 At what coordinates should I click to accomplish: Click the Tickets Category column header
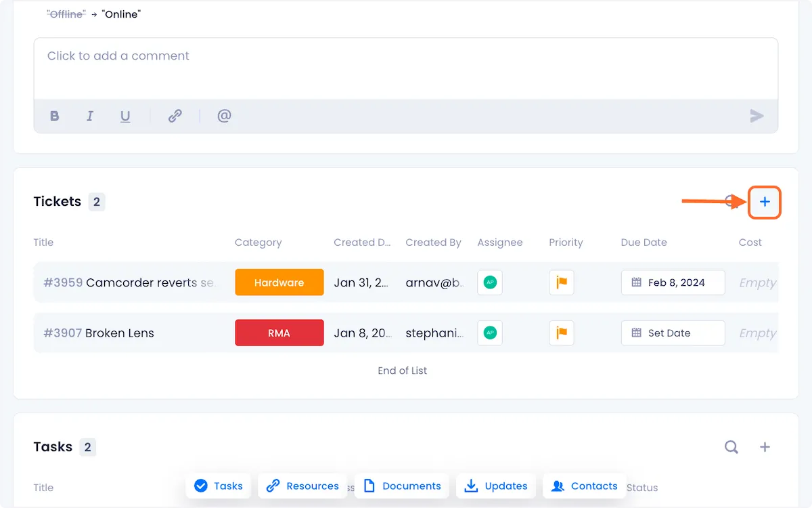point(258,242)
